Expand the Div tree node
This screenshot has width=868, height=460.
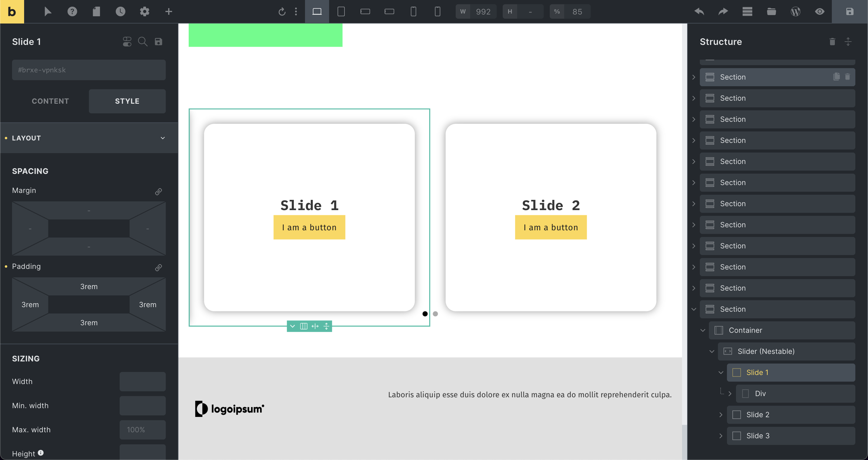pos(730,394)
